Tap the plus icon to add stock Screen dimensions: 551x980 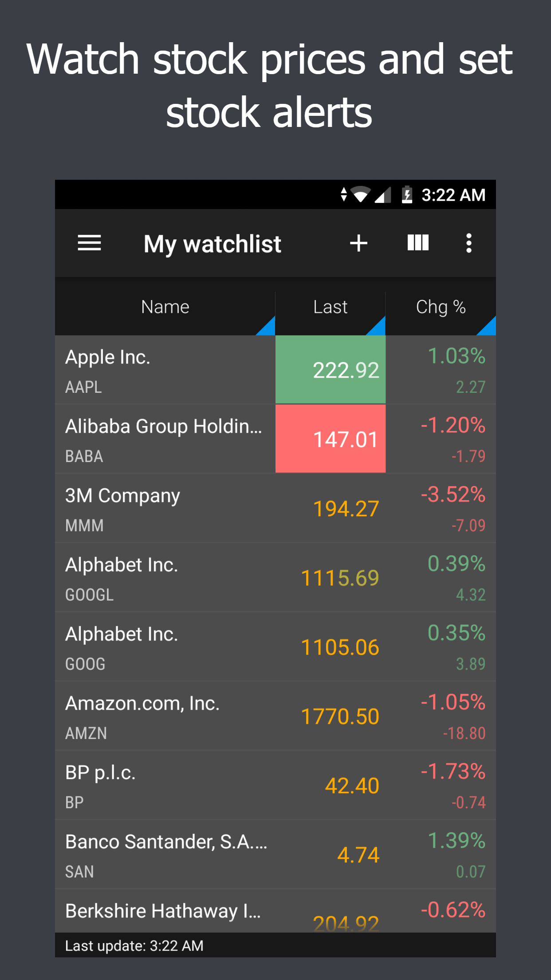coord(358,243)
